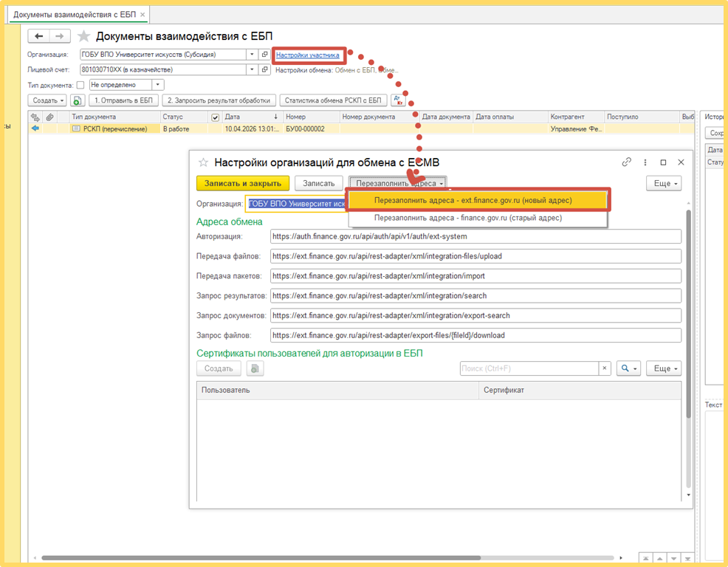728x567 pixels.
Task: Open the Лицевой счет dropdown list
Action: point(252,69)
